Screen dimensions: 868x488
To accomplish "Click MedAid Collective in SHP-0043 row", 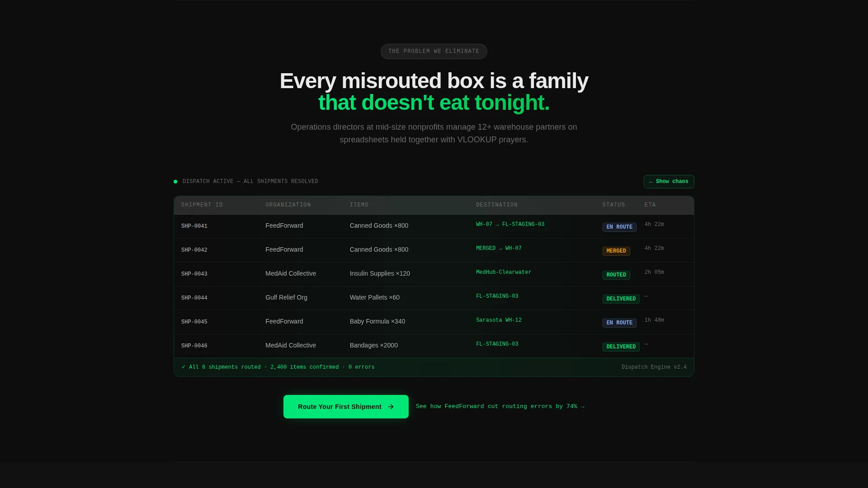I will tap(291, 274).
